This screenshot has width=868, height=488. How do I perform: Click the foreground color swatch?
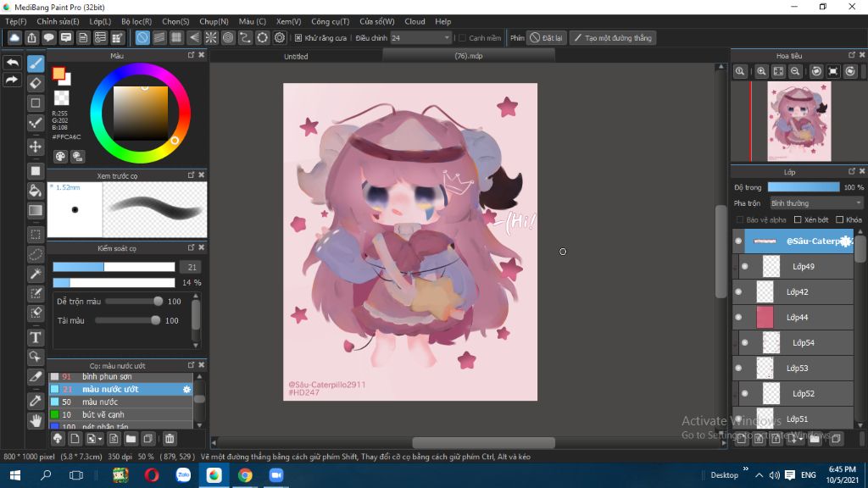tap(58, 74)
